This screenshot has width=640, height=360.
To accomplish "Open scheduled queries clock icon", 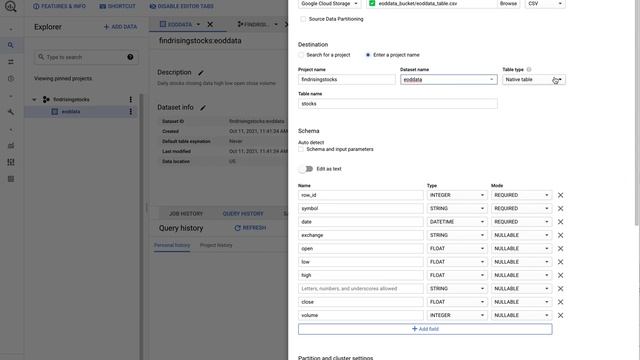I will 11,78.
